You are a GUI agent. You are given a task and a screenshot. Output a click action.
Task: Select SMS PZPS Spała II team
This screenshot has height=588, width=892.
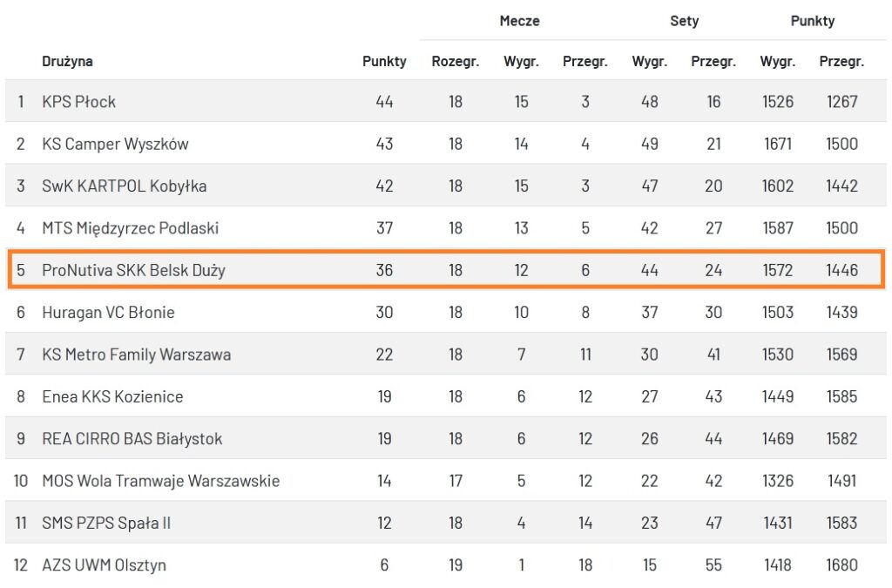(x=106, y=524)
